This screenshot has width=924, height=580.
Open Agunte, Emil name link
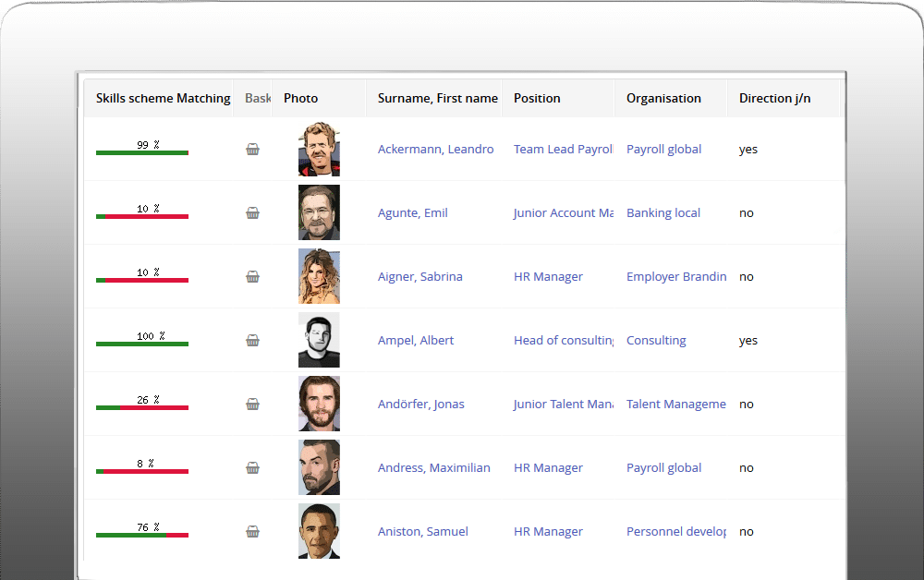412,213
